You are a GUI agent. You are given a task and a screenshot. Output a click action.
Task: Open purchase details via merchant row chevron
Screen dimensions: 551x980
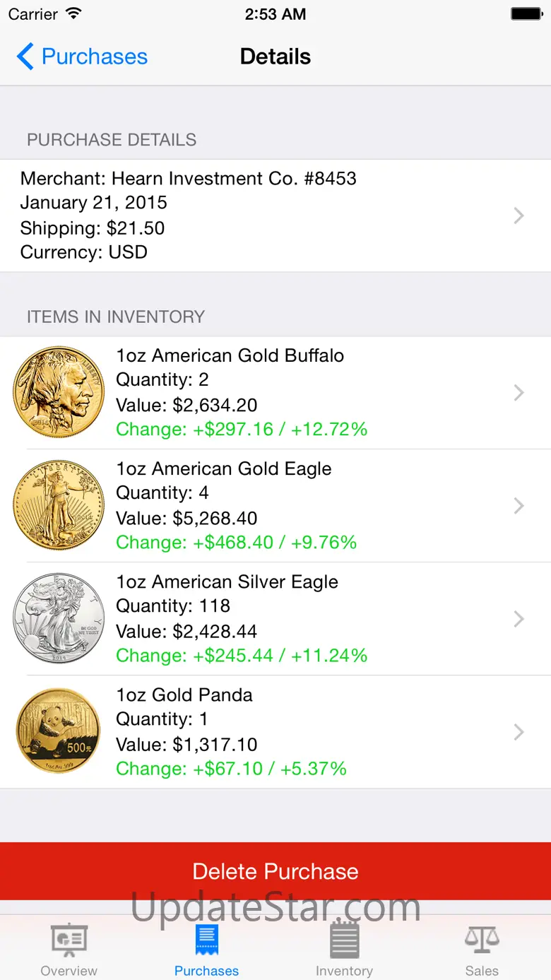[519, 216]
